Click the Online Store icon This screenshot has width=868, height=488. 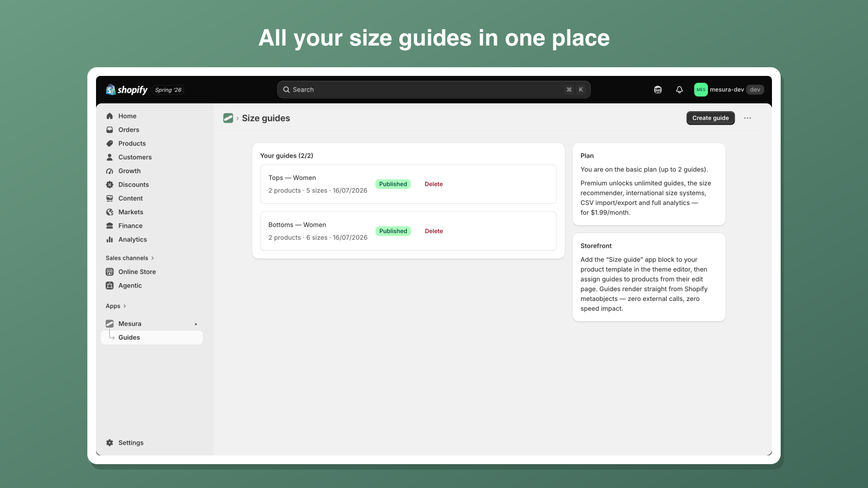(x=110, y=272)
